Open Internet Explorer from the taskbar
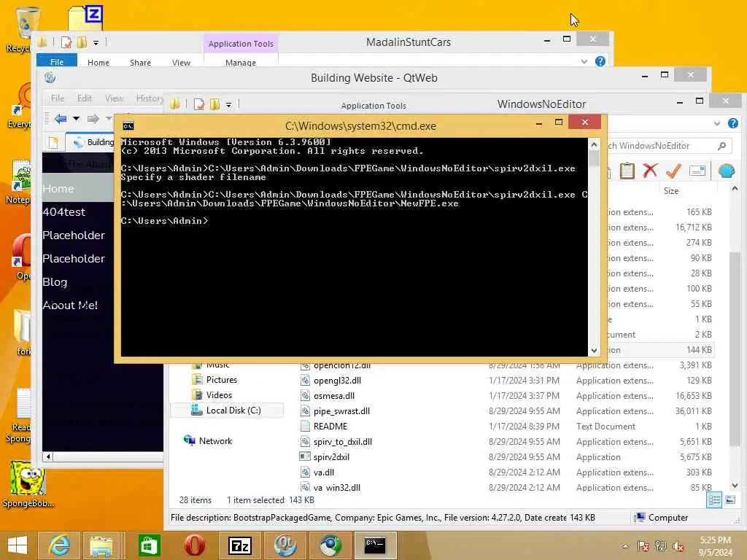 [60, 545]
